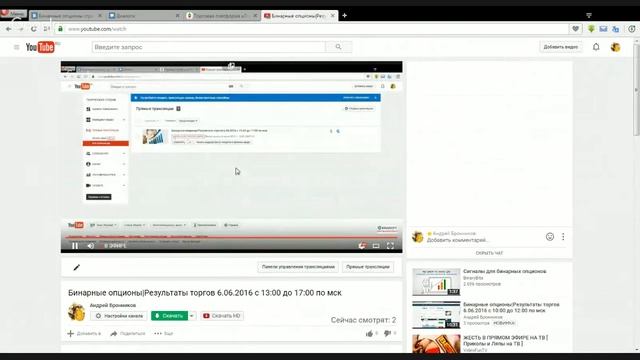This screenshot has width=640, height=360.
Task: Open 'ЖЕСТЬ В ПРЯМОМ ЭФИРЕ НА ТВ' thumbnail
Action: click(x=436, y=344)
